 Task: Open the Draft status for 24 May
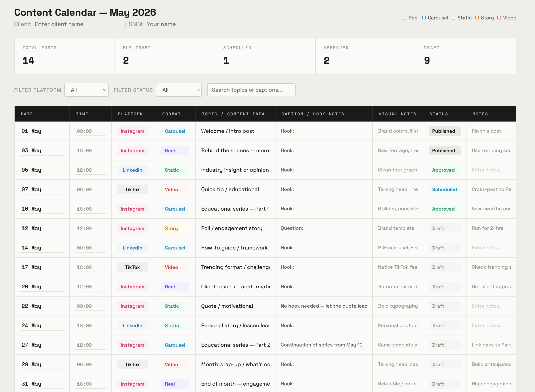(444, 326)
